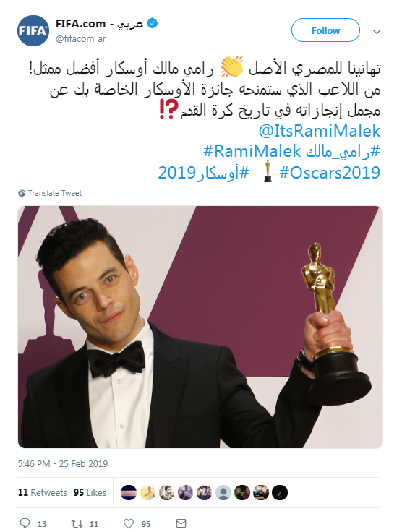This screenshot has height=532, width=402.
Task: Open the @fifacom_ar handle link
Action: click(x=81, y=39)
